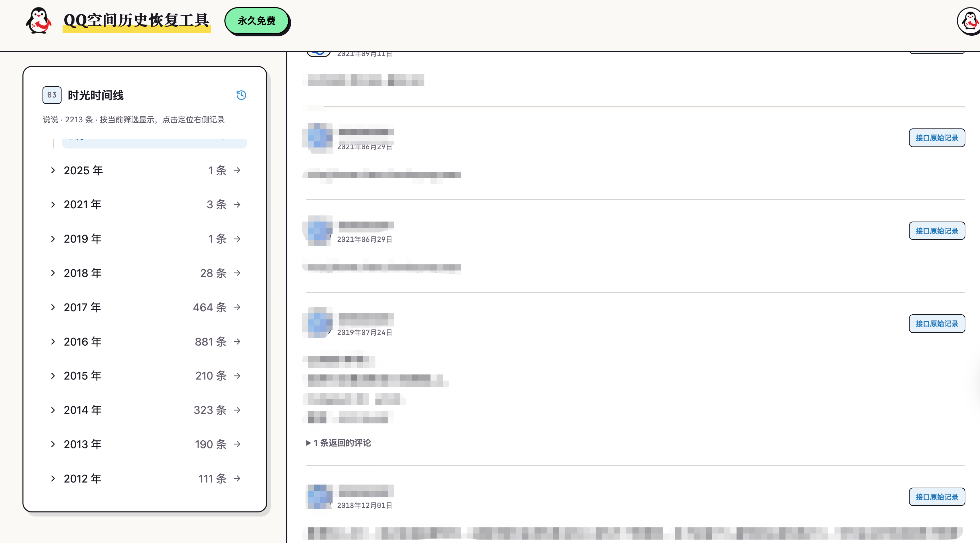
Task: Expand the 1 条返回的评论 disclosure triangle
Action: (308, 443)
